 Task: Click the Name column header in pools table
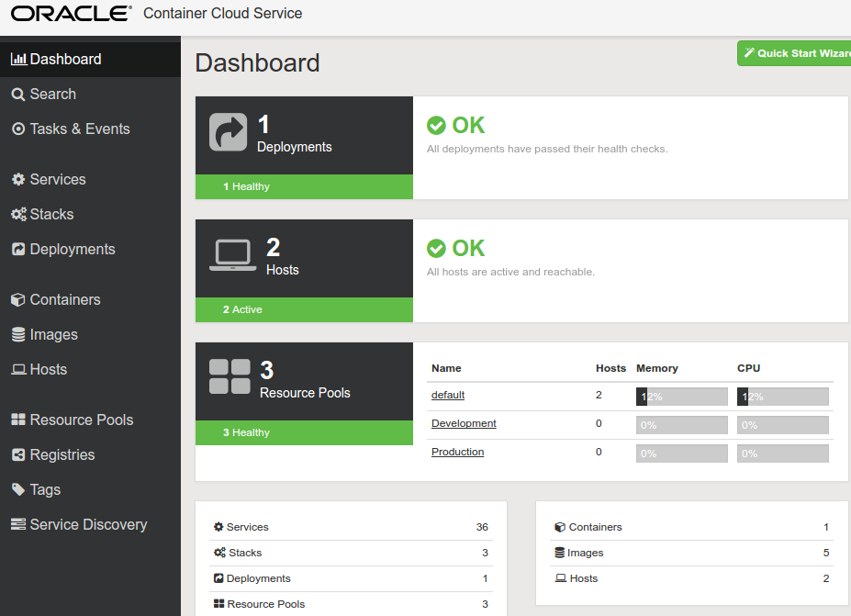coord(446,368)
